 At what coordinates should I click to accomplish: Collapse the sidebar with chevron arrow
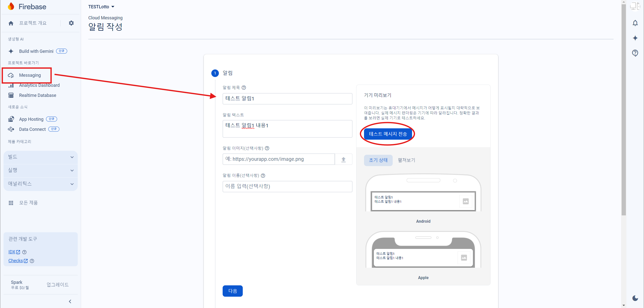(70, 301)
